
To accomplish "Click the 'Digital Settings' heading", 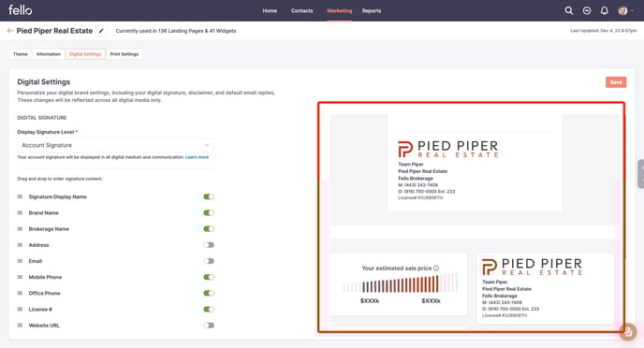I will point(44,81).
